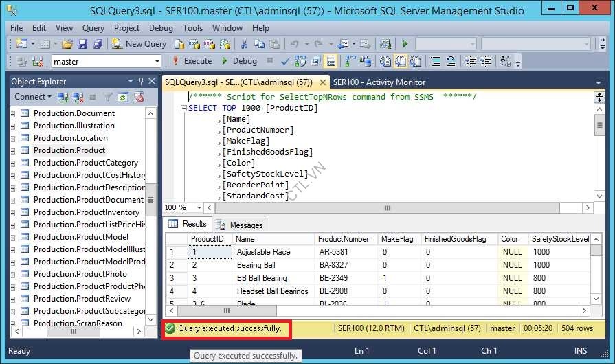Viewport: 615px width, 364px height.
Task: Open the SER100 - Activity Monitor tab
Action: [379, 82]
